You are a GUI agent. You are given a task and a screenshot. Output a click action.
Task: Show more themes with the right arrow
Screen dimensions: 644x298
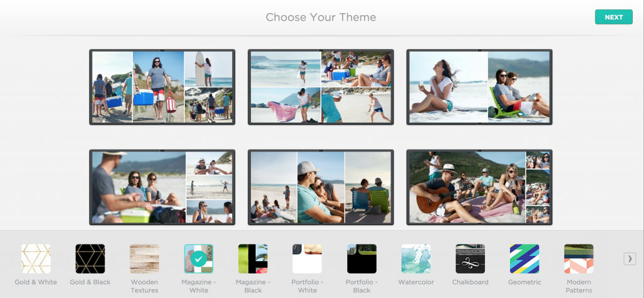tap(630, 258)
